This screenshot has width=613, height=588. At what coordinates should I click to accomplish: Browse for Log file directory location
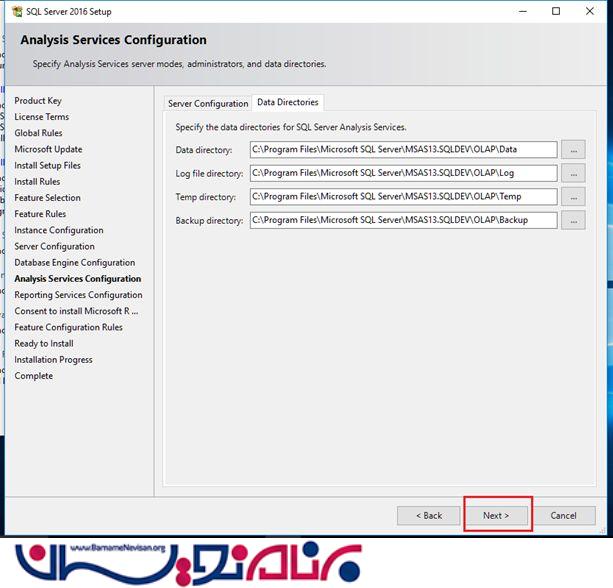point(573,173)
